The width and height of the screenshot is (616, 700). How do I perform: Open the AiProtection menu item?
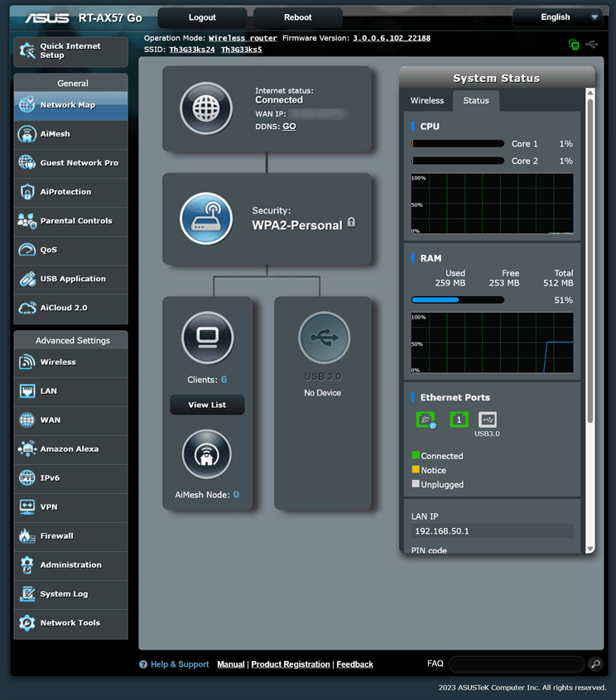click(71, 192)
